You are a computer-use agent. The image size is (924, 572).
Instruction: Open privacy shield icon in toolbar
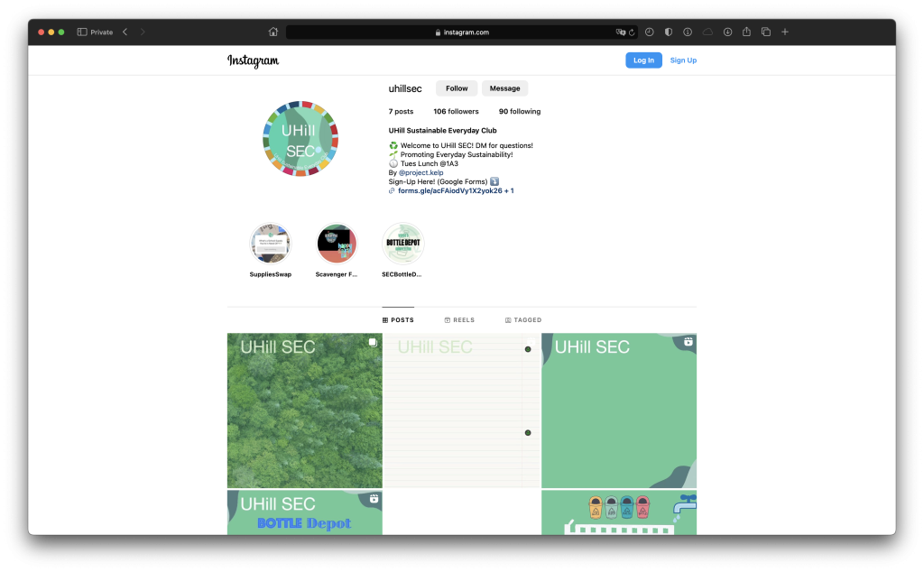click(x=669, y=32)
